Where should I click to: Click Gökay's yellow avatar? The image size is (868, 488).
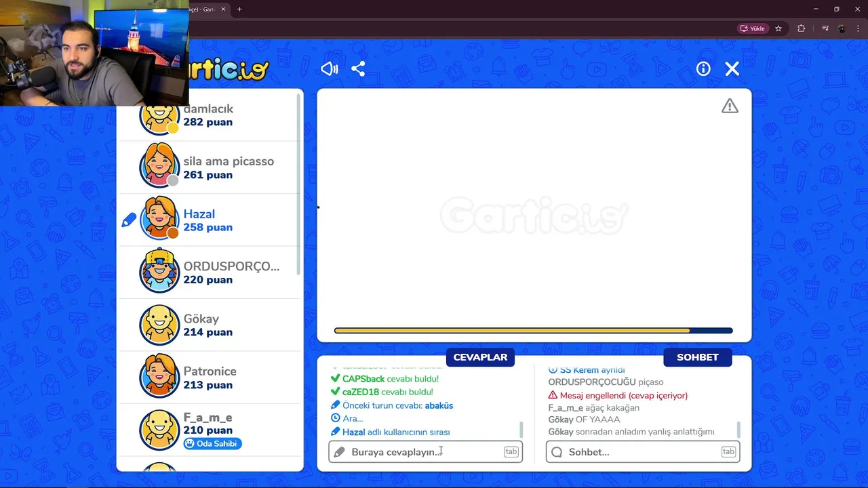(159, 325)
